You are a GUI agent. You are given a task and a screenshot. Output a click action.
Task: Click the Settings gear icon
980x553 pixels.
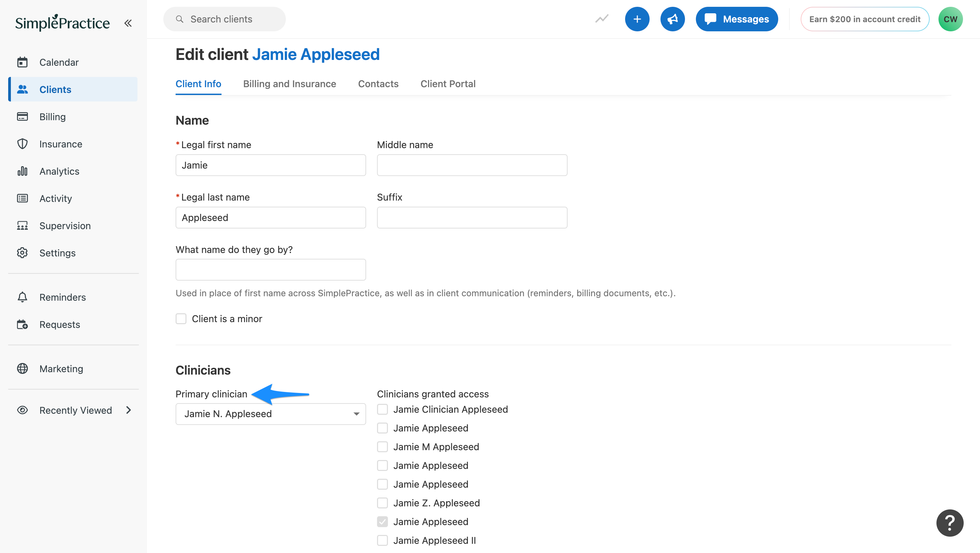22,253
